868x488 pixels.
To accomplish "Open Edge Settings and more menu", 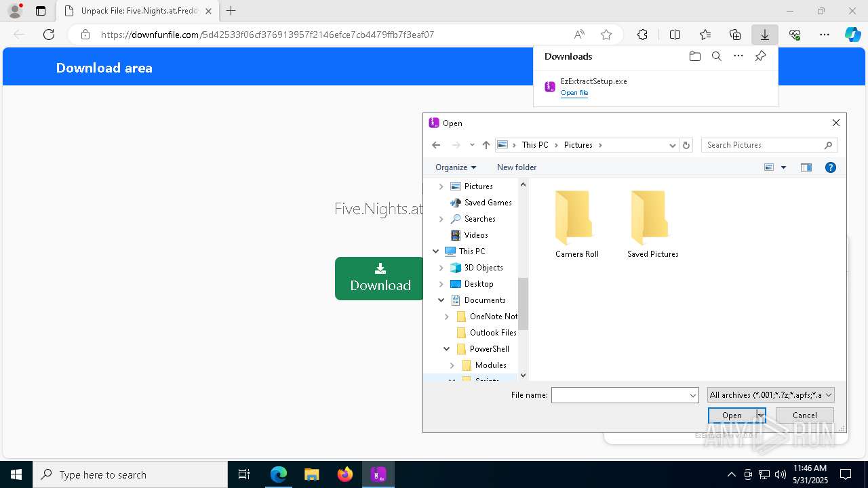I will point(825,35).
